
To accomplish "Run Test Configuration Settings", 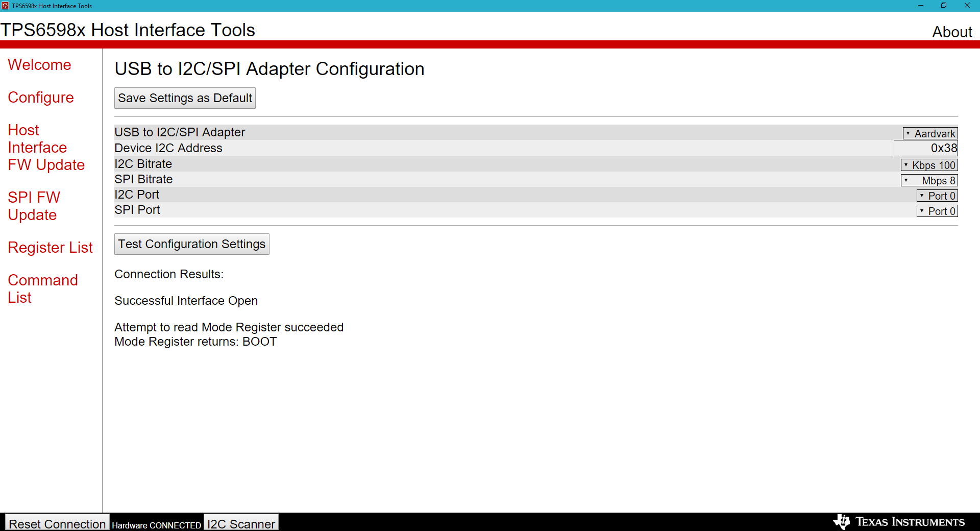I will [x=191, y=244].
